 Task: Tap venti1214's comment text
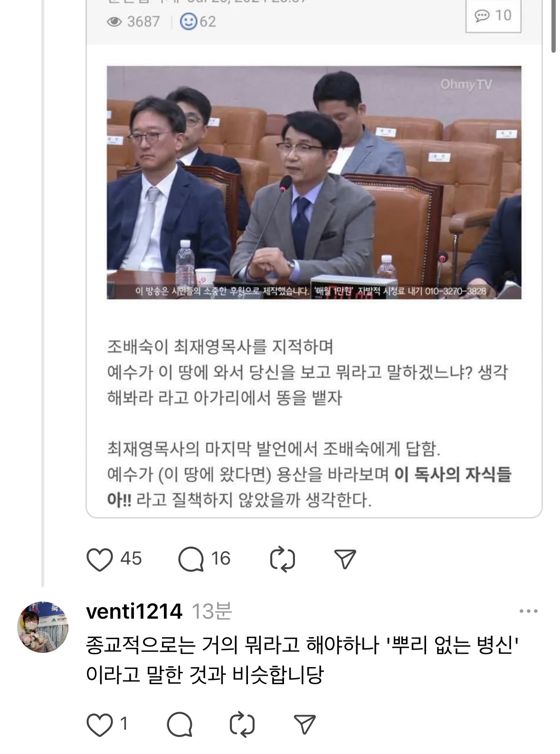pos(302,659)
